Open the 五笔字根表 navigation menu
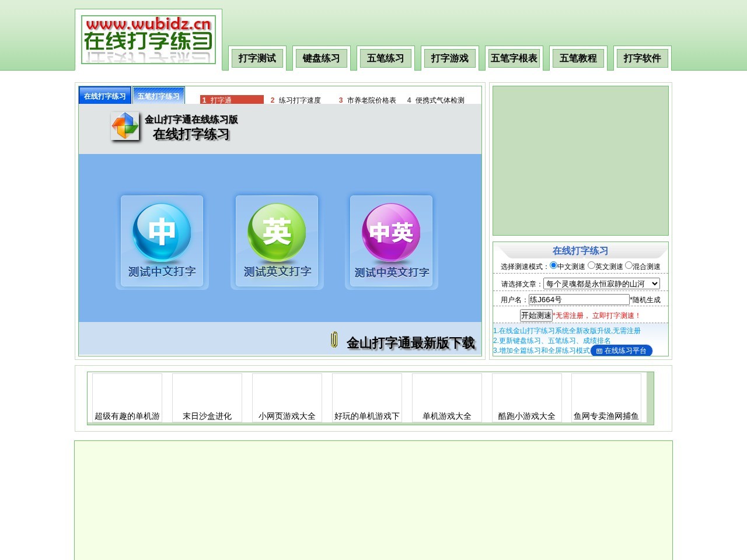Viewport: 747px width, 560px height. tap(514, 58)
